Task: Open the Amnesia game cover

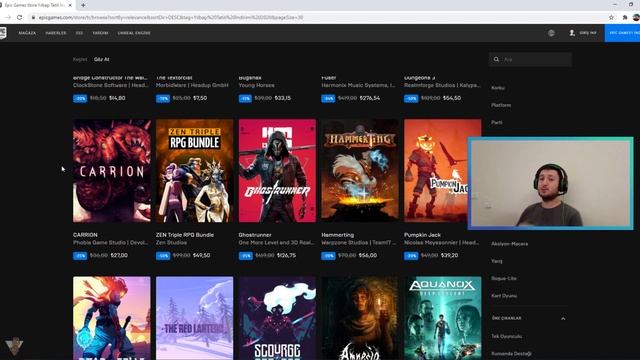Action: (360, 318)
